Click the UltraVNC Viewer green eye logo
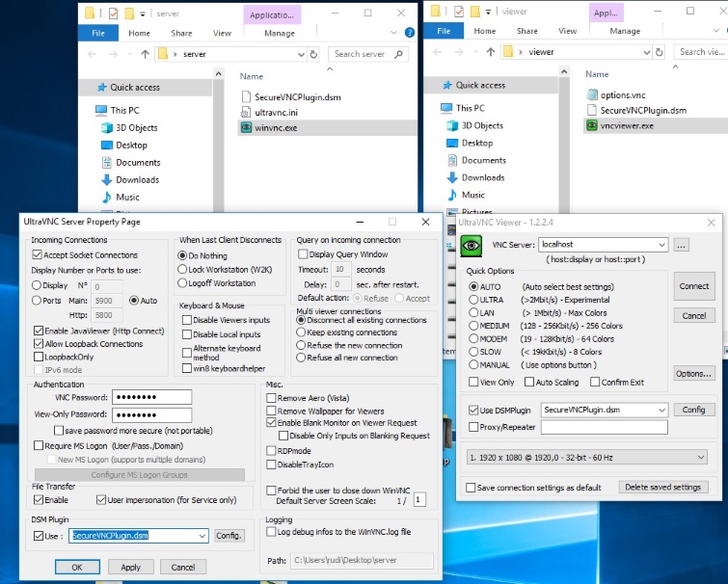 (471, 246)
